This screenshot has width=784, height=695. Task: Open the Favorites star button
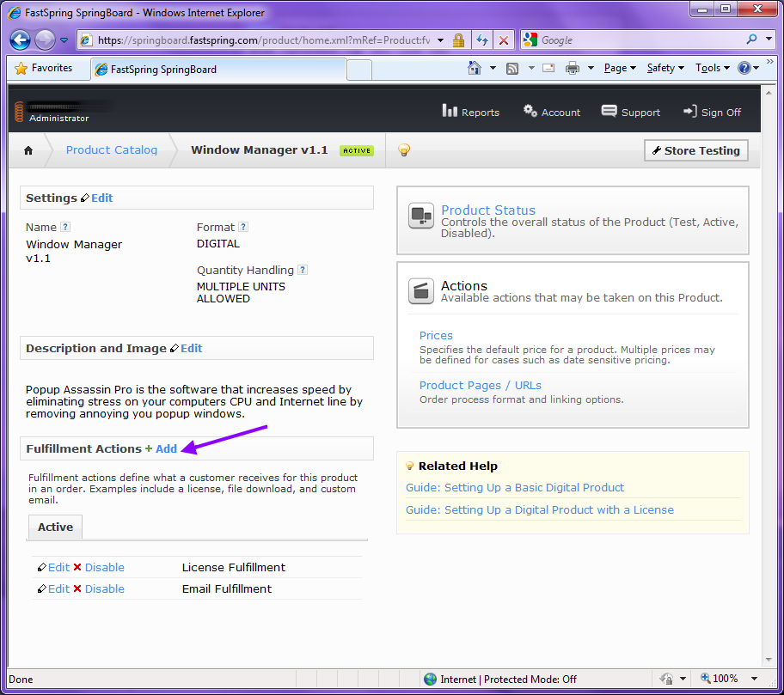pos(44,68)
